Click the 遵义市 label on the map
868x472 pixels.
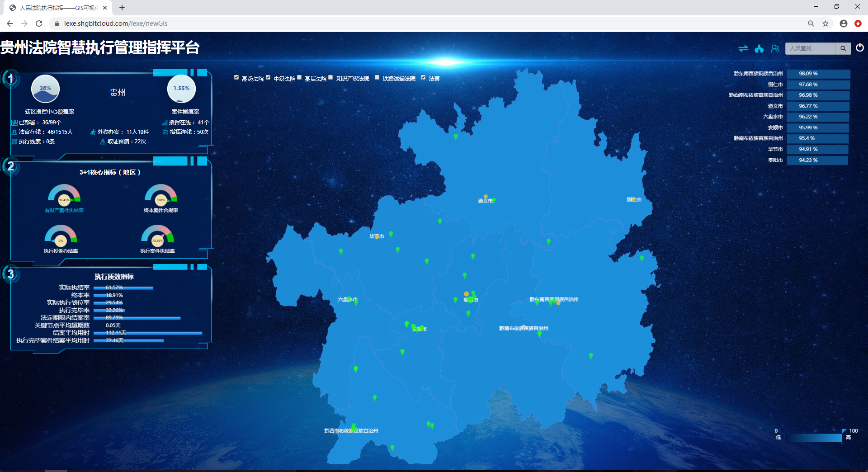485,201
